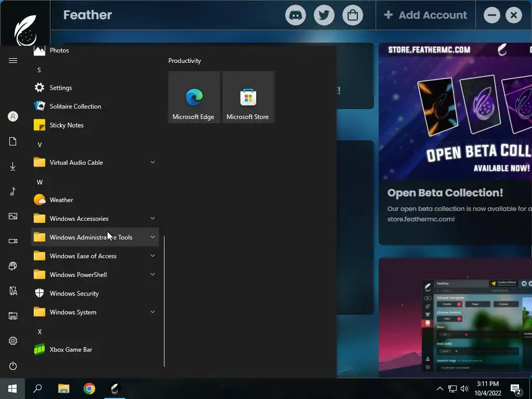Open Google Chrome from the taskbar

(x=89, y=389)
